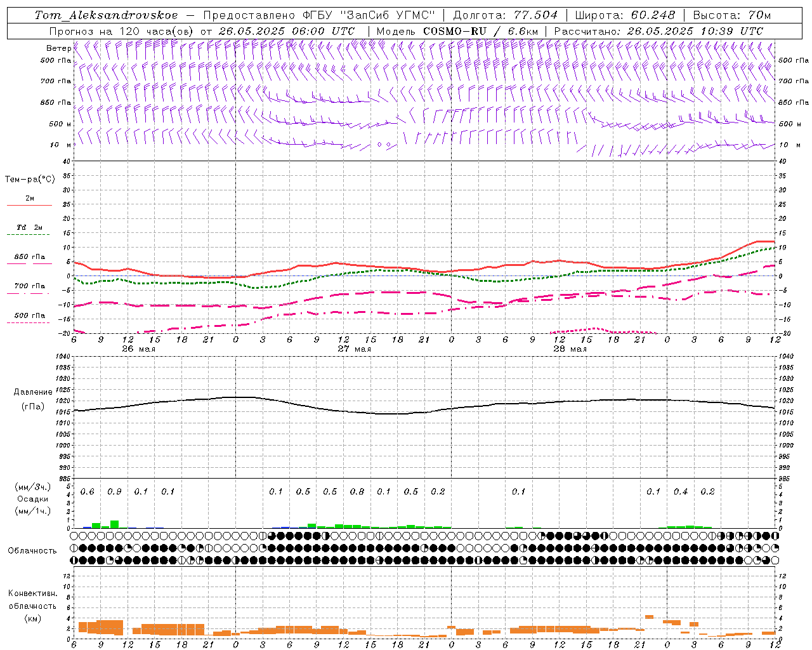The height and width of the screenshot is (650, 812).
Task: Click the 'Широта: 60.248' latitude value
Action: pos(625,15)
